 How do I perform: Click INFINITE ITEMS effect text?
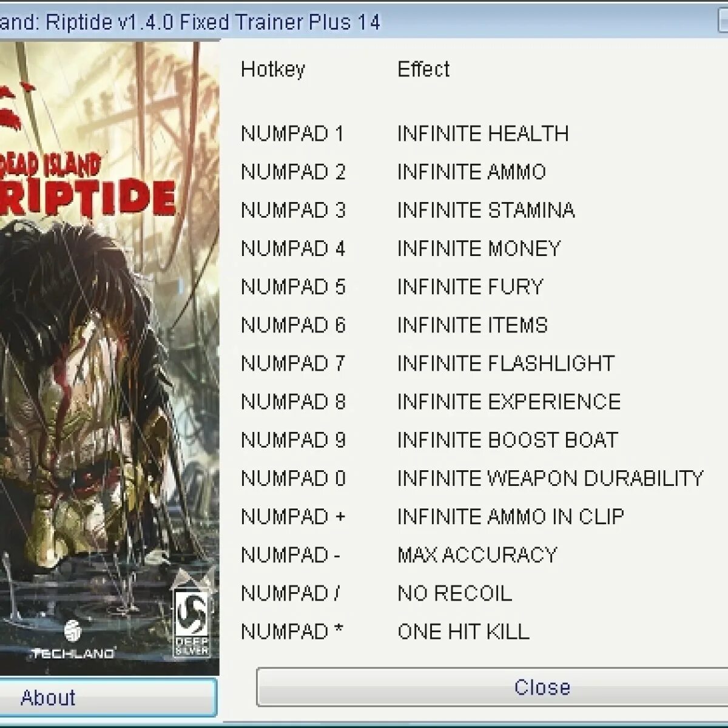click(473, 325)
